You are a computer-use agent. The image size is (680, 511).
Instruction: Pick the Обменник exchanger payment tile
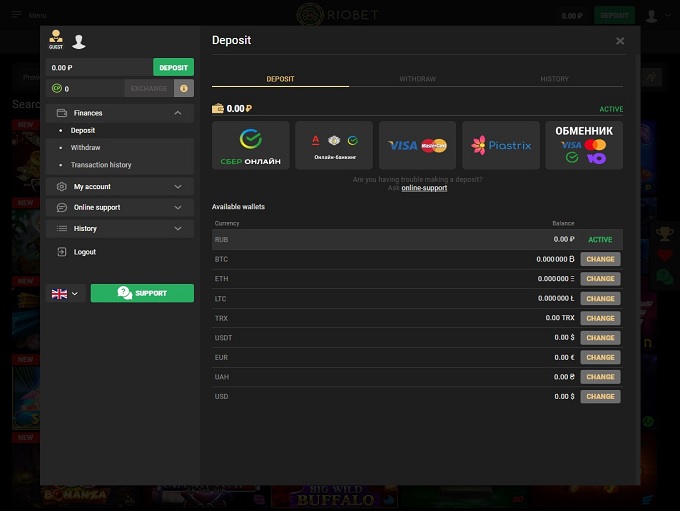click(x=583, y=146)
